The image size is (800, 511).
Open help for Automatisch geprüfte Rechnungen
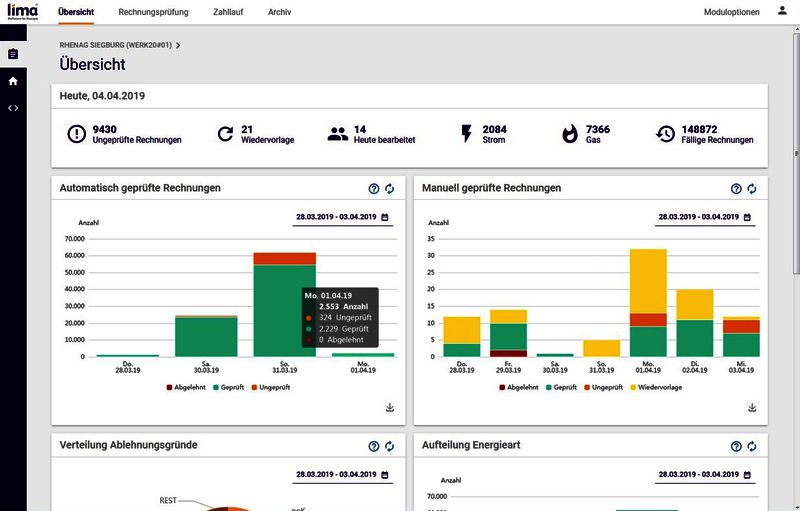[x=374, y=188]
